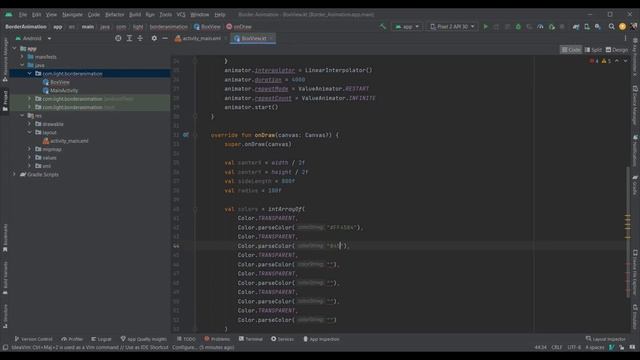
Task: Open the Terminal tool window button
Action: 251,339
